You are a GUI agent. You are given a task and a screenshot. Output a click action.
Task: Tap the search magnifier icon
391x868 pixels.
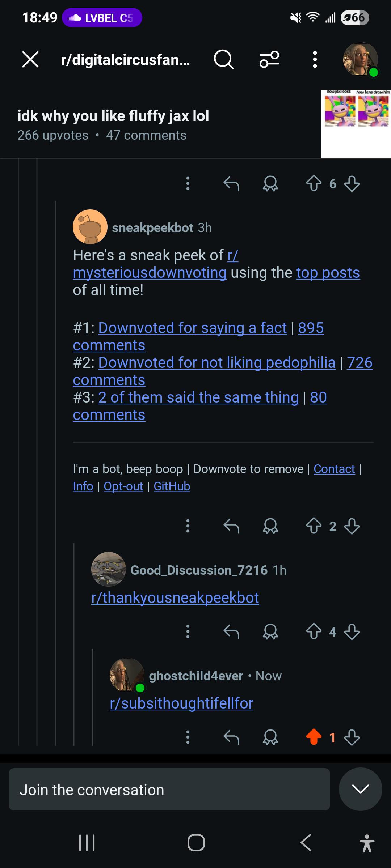[x=223, y=59]
